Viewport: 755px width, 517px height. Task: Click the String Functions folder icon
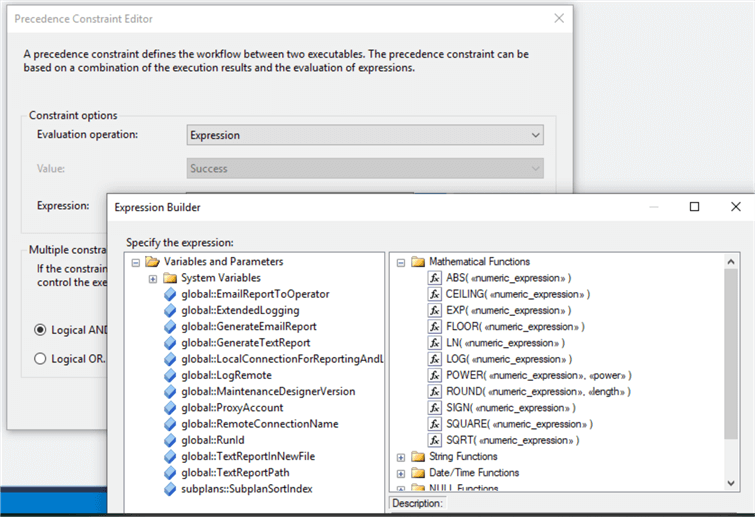(419, 457)
